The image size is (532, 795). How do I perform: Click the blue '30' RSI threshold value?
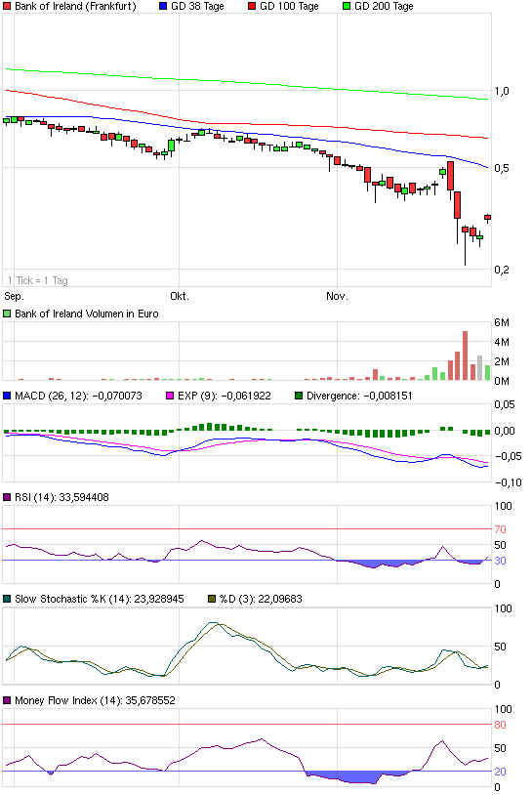pyautogui.click(x=500, y=561)
